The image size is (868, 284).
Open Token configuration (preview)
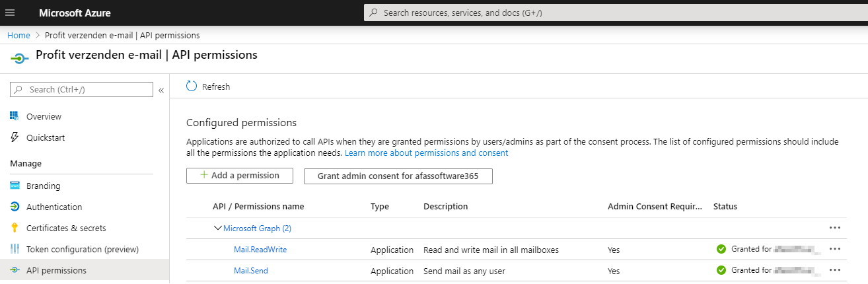pos(83,249)
